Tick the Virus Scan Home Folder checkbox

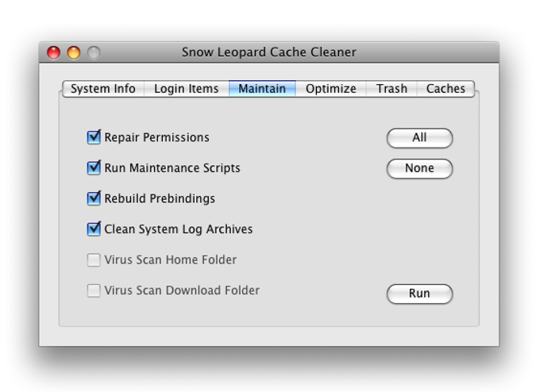94,259
